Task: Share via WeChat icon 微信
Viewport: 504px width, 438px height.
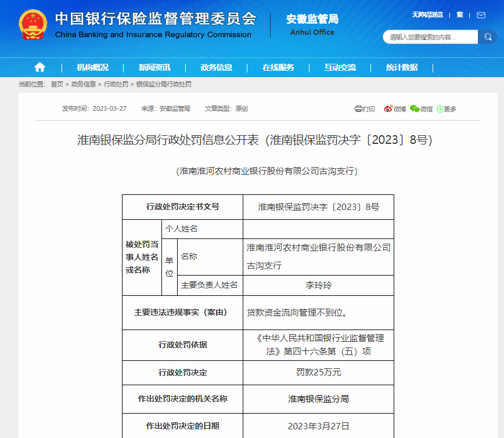Action: click(422, 109)
